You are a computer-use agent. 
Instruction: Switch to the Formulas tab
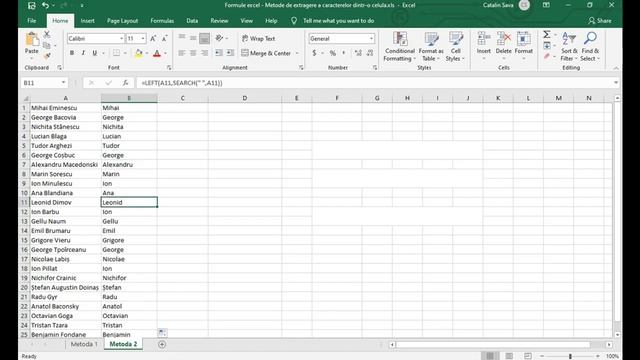162,20
